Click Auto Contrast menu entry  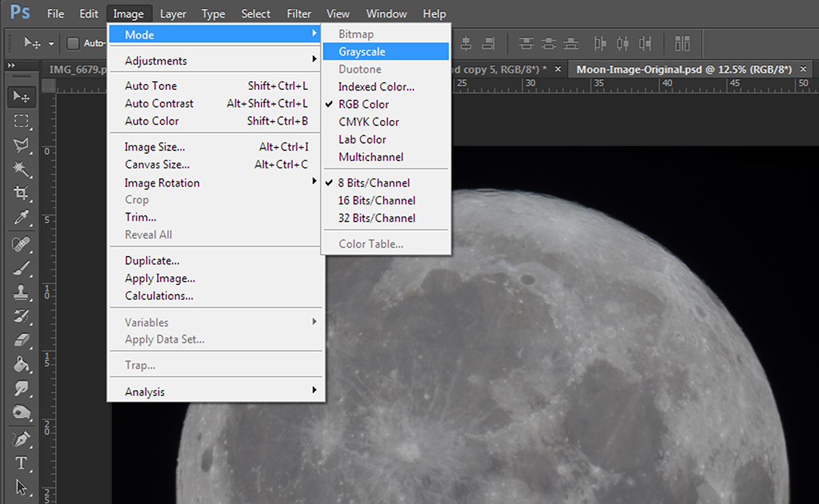click(x=215, y=104)
